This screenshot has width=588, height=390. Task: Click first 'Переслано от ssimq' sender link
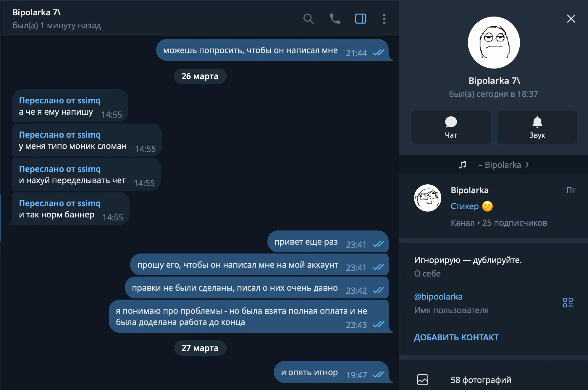[60, 100]
